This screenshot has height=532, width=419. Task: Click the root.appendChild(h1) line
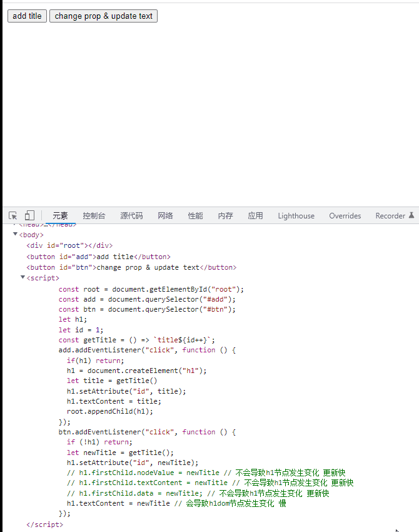[x=110, y=411]
